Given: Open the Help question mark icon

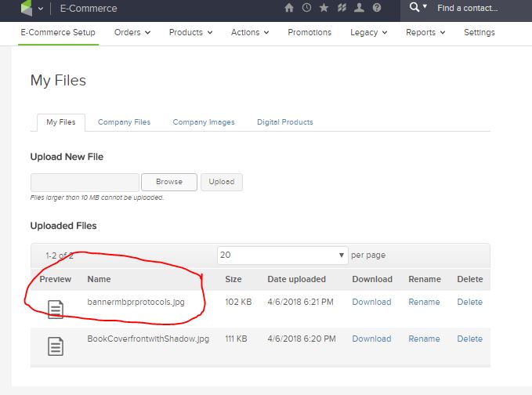Looking at the screenshot, I should click(x=377, y=8).
